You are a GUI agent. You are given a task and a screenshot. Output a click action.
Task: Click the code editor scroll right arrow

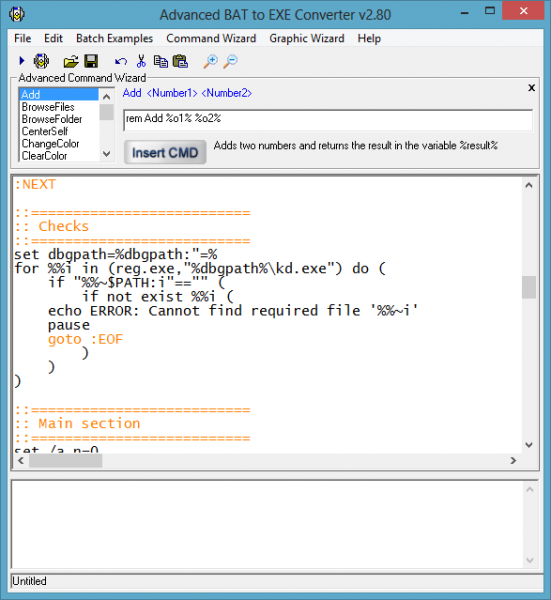coord(514,461)
